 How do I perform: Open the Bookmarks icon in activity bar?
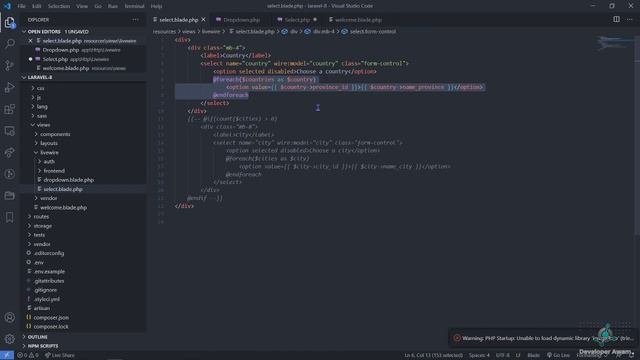(x=9, y=217)
